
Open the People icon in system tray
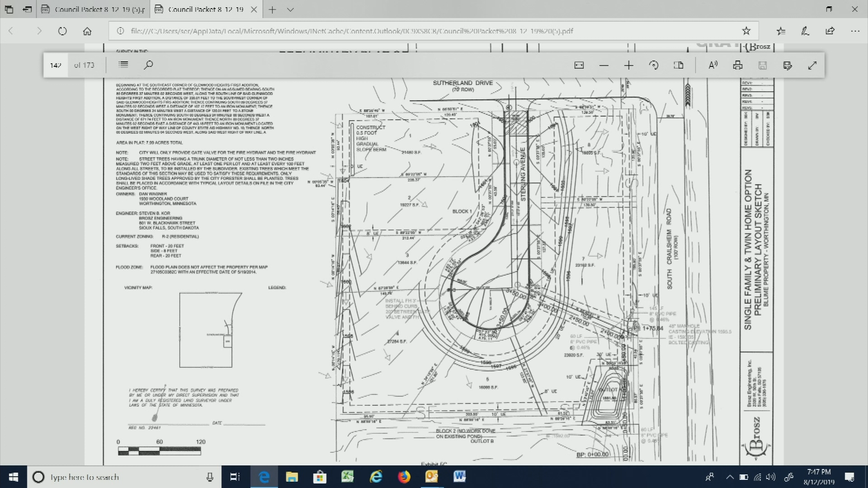point(710,477)
